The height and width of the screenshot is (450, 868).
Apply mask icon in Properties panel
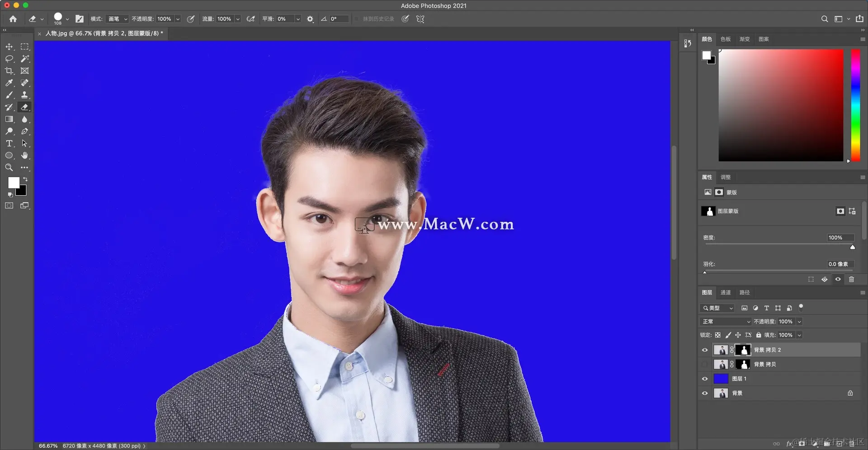pos(824,279)
